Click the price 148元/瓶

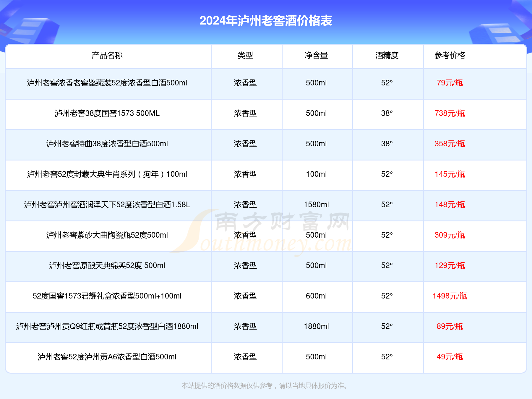tap(450, 205)
